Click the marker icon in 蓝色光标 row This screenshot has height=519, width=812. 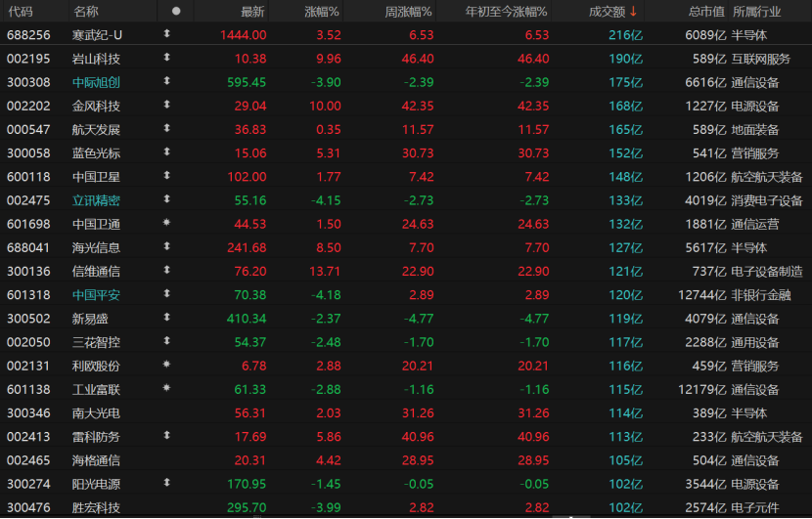(x=166, y=152)
